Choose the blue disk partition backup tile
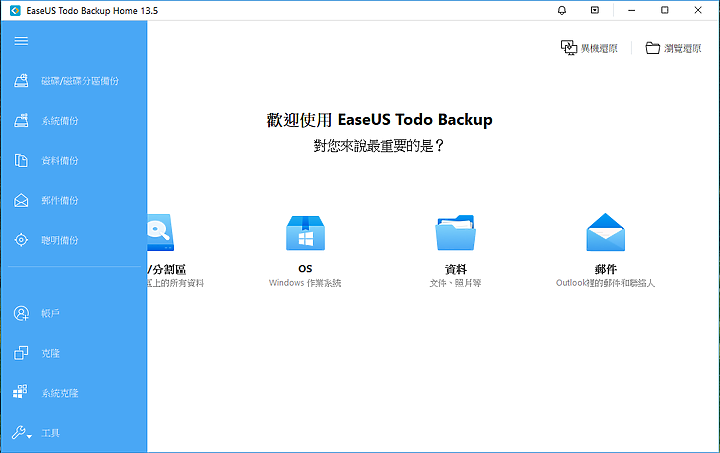The width and height of the screenshot is (720, 453). click(160, 232)
